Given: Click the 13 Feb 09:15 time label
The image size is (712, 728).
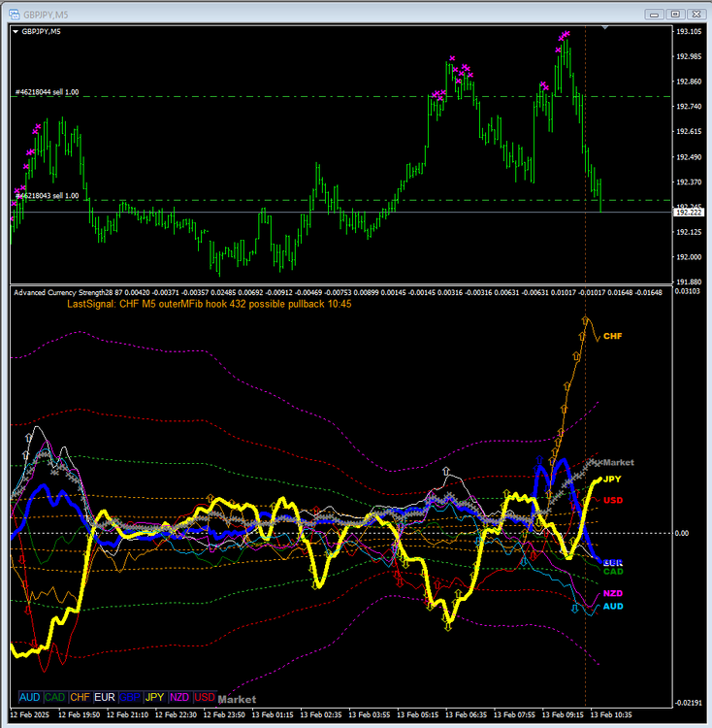Looking at the screenshot, I should point(563,715).
